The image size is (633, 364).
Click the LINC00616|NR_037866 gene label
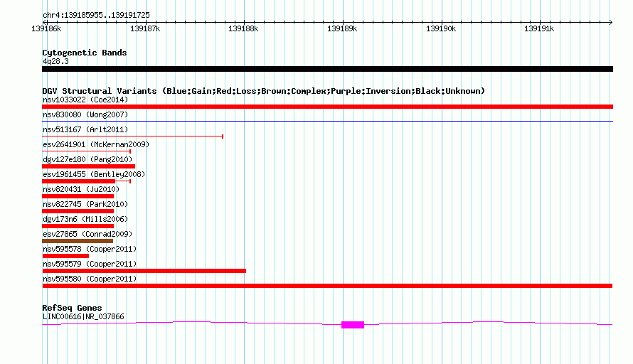(83, 317)
